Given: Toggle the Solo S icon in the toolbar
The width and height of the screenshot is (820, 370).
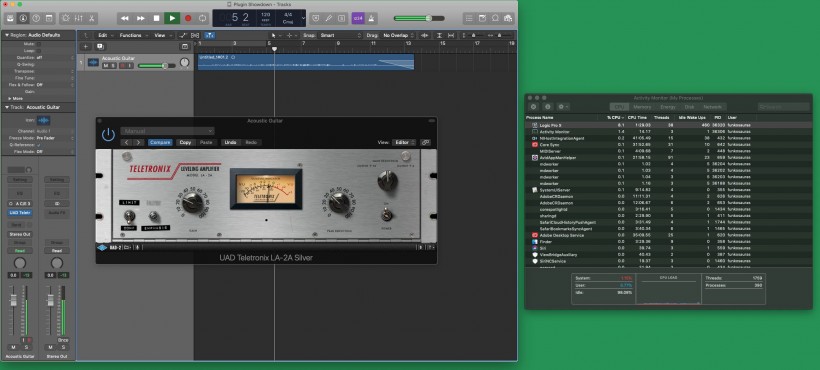Looking at the screenshot, I should pyautogui.click(x=341, y=18).
